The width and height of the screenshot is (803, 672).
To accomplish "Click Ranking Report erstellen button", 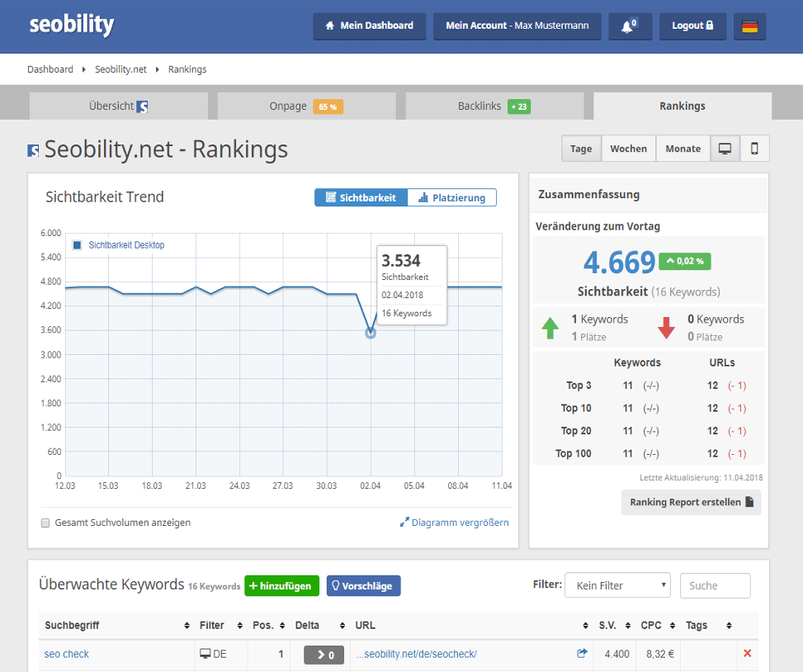I will click(691, 503).
